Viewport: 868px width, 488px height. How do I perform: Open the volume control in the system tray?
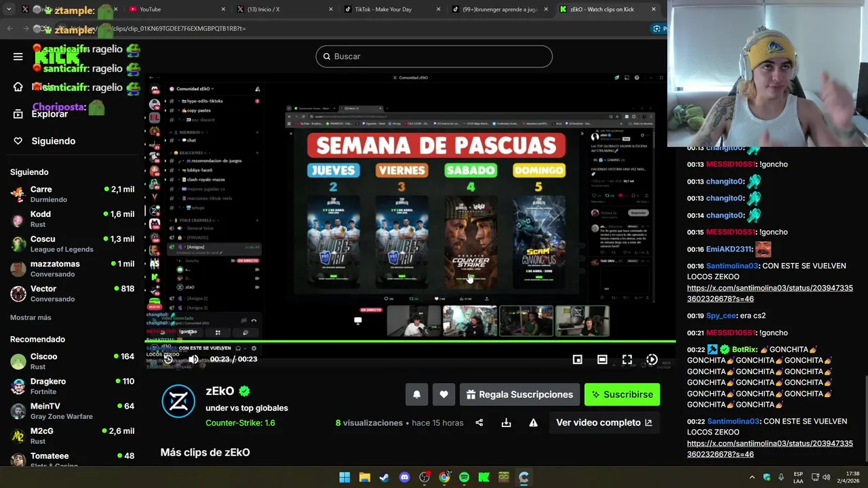[x=826, y=477]
